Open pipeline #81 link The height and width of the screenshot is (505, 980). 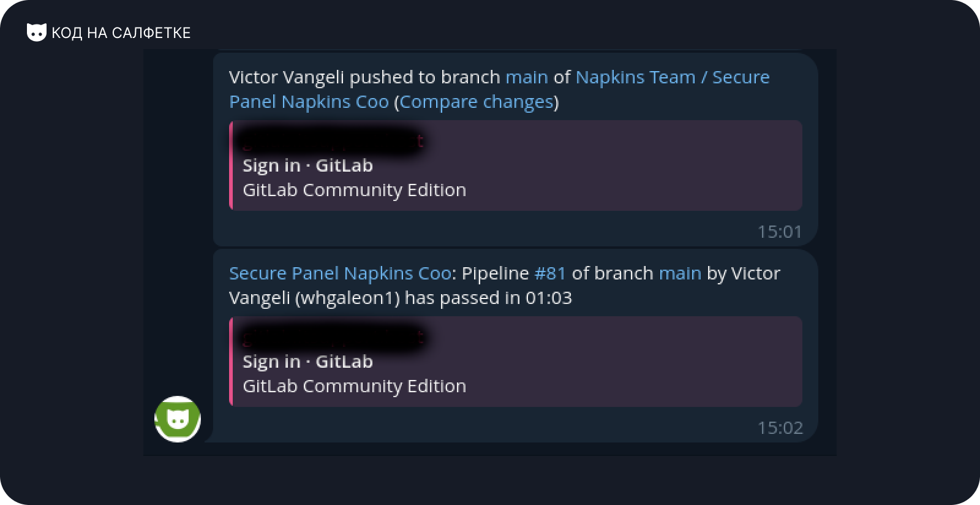tap(550, 273)
